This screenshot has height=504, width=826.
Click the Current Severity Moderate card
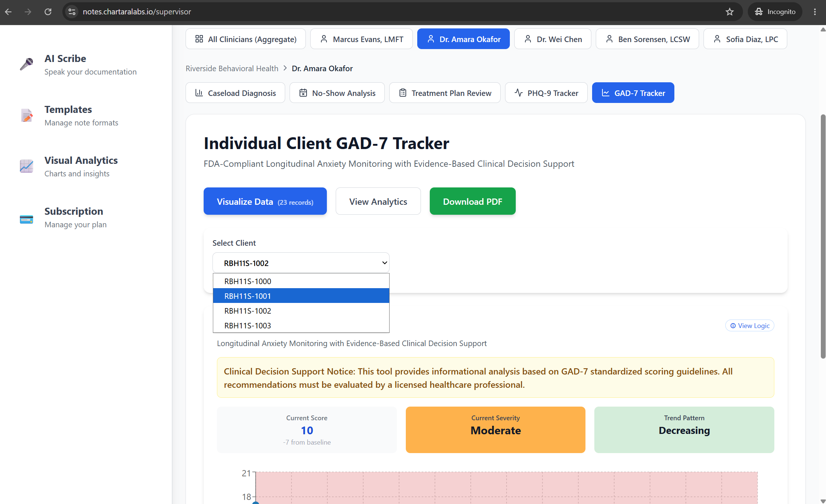495,430
